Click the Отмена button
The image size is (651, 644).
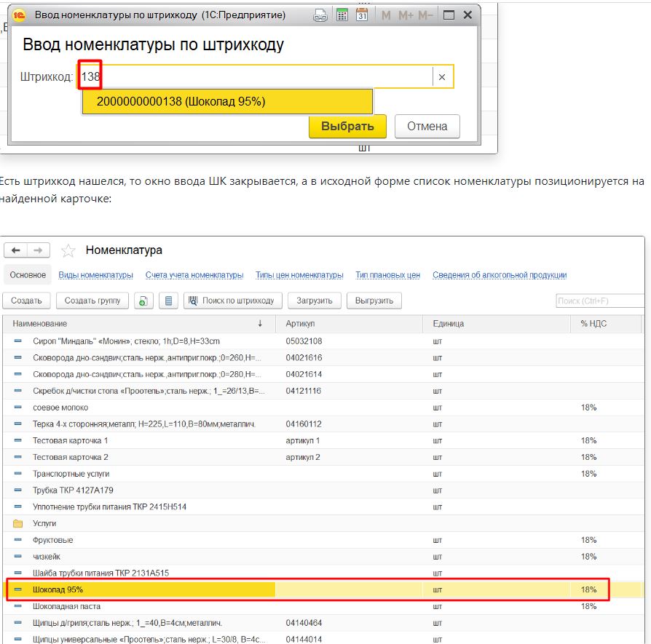click(427, 127)
